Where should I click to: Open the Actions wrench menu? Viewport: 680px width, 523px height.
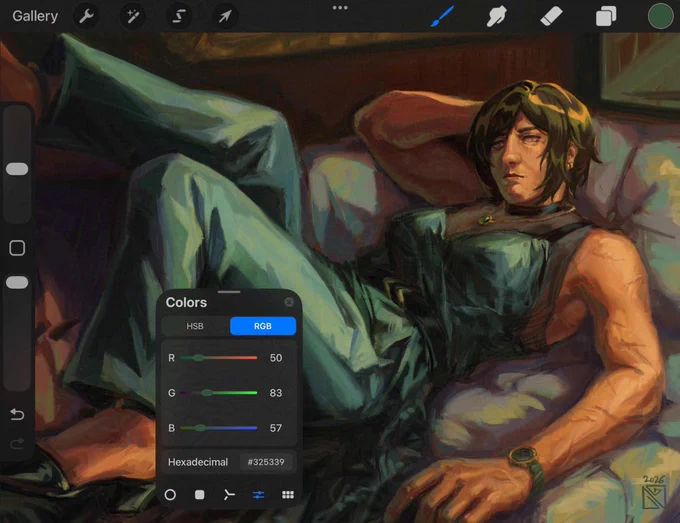(x=86, y=16)
